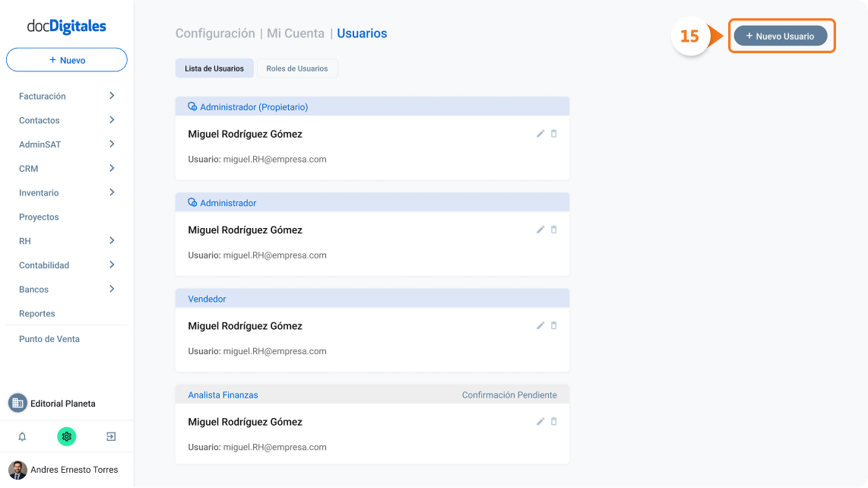Image resolution: width=868 pixels, height=488 pixels.
Task: Click the + Nuevo button in sidebar
Action: click(x=66, y=60)
